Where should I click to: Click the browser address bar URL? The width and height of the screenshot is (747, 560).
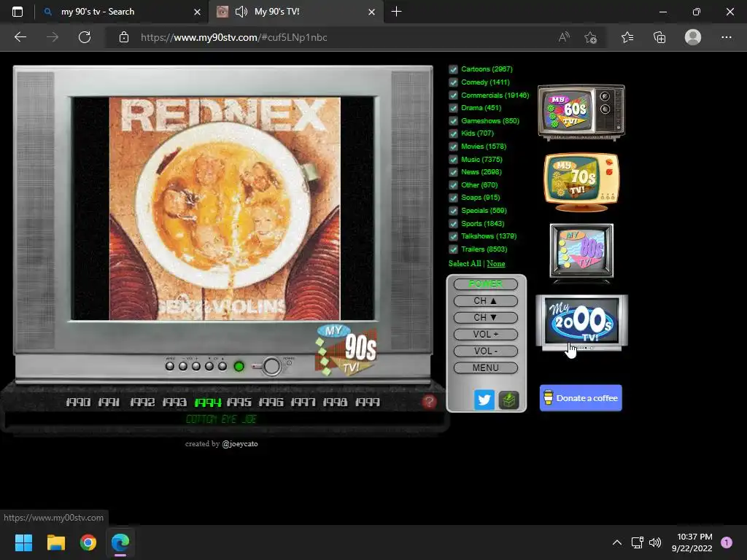[x=234, y=37]
